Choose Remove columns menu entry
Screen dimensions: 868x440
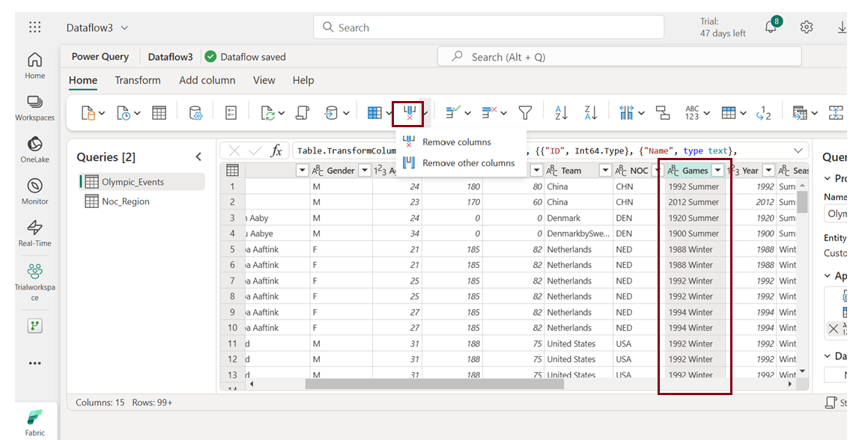(461, 142)
